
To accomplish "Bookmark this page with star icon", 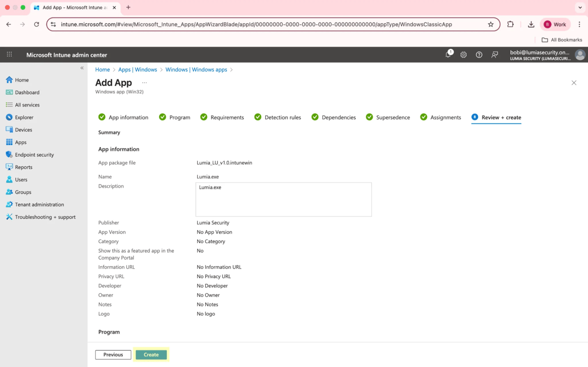I will (491, 24).
